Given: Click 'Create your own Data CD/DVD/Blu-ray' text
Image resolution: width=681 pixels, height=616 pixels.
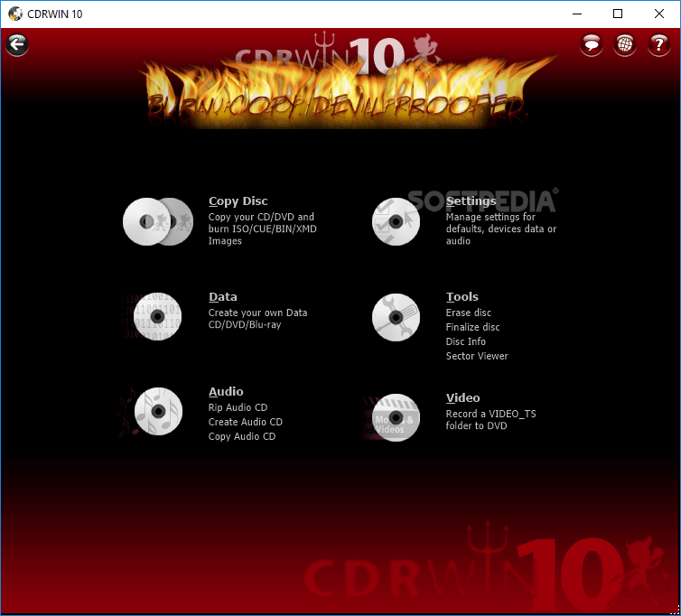Looking at the screenshot, I should click(258, 319).
